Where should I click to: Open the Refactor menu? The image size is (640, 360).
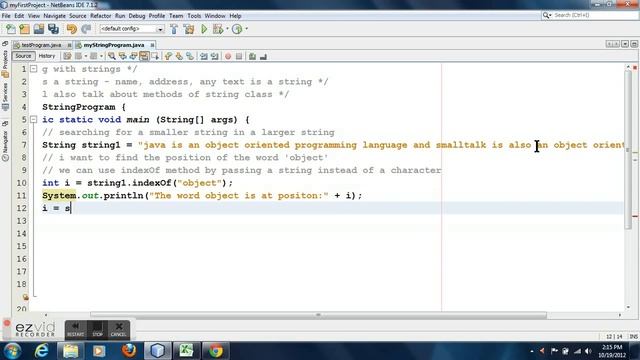click(x=100, y=16)
